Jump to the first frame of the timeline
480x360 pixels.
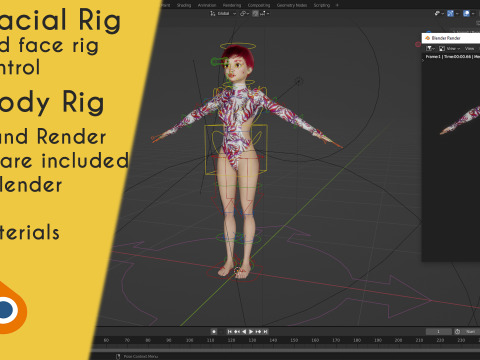[230, 332]
